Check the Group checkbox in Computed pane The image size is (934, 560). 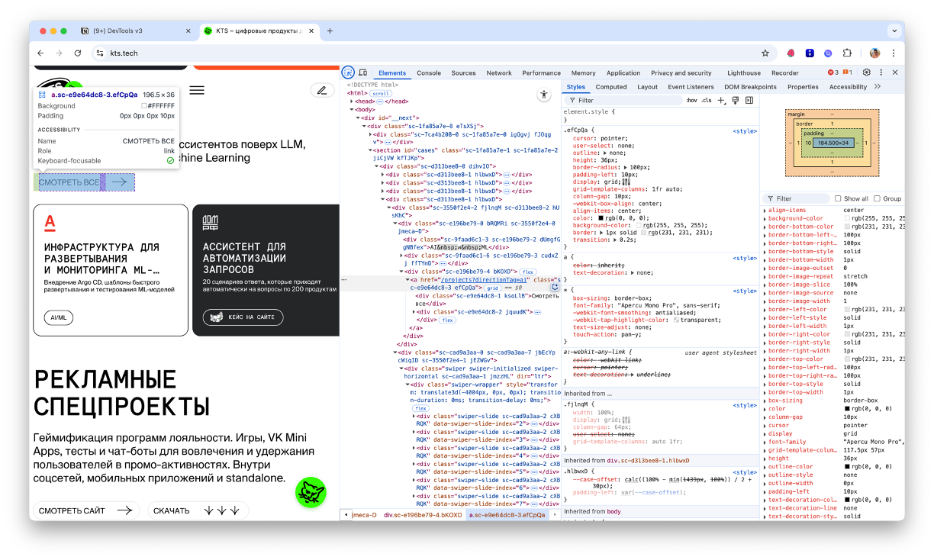(877, 198)
